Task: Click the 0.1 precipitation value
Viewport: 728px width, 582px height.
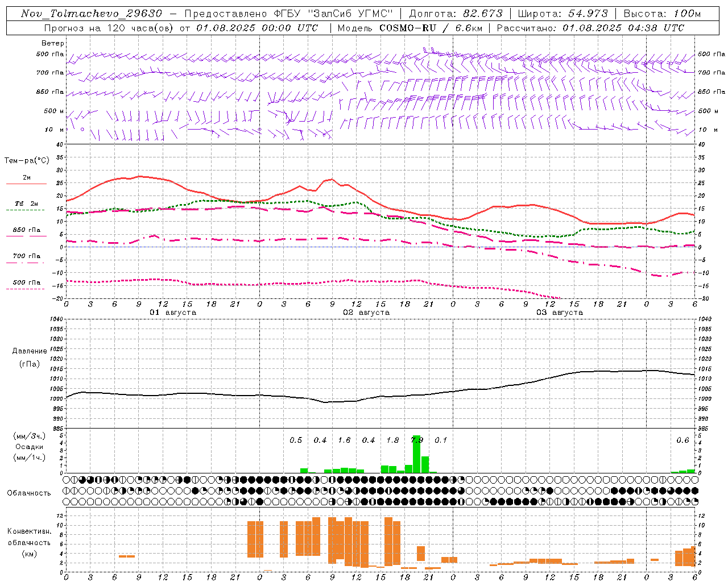Action: pyautogui.click(x=441, y=440)
